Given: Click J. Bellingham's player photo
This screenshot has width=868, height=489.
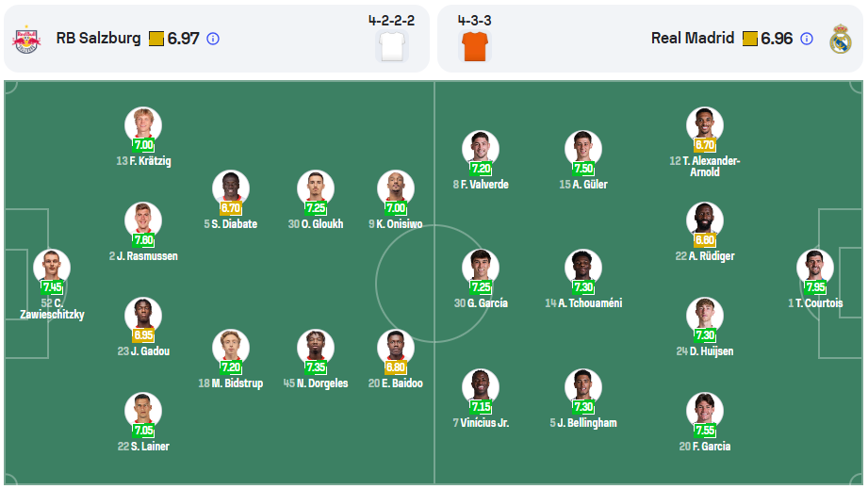Looking at the screenshot, I should tap(583, 386).
